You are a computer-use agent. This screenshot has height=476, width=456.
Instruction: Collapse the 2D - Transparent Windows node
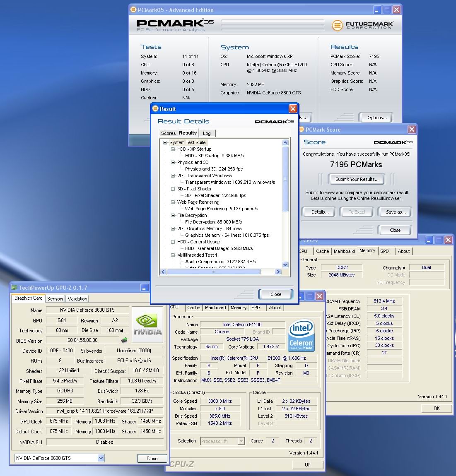173,175
